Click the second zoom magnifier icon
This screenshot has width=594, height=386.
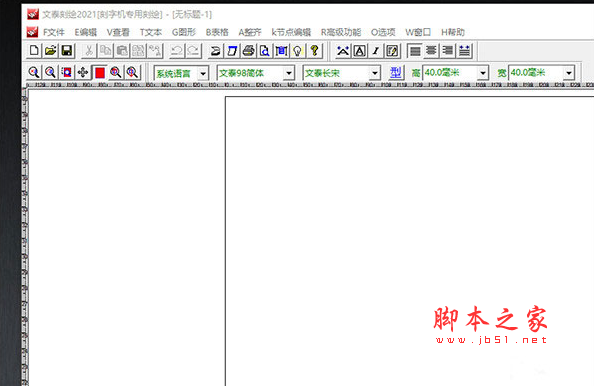point(50,72)
